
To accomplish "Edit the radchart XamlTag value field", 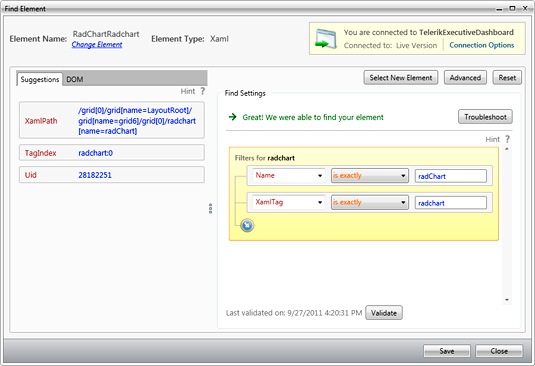I will pos(450,203).
